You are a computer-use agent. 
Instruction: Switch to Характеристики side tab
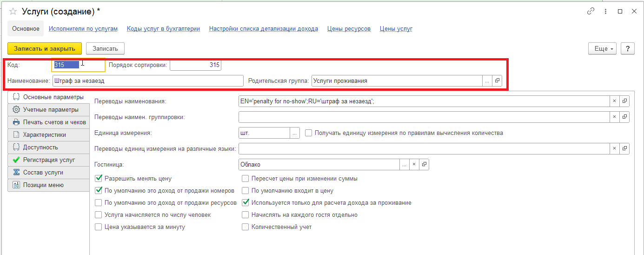tap(48, 135)
